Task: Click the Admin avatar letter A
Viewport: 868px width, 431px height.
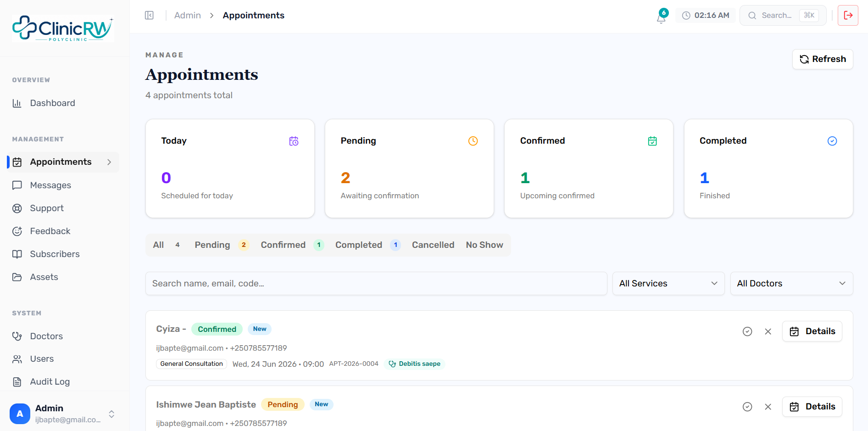Action: [x=20, y=414]
